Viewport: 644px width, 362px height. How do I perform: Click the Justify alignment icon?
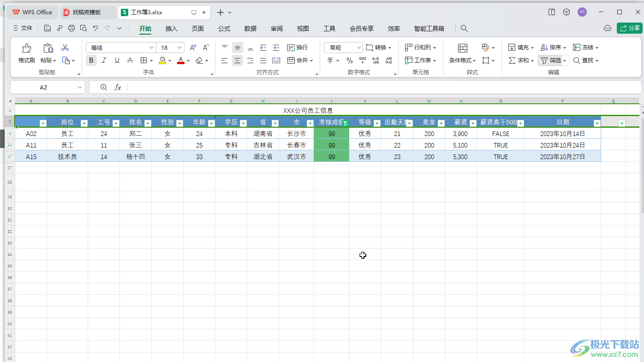coord(263,60)
